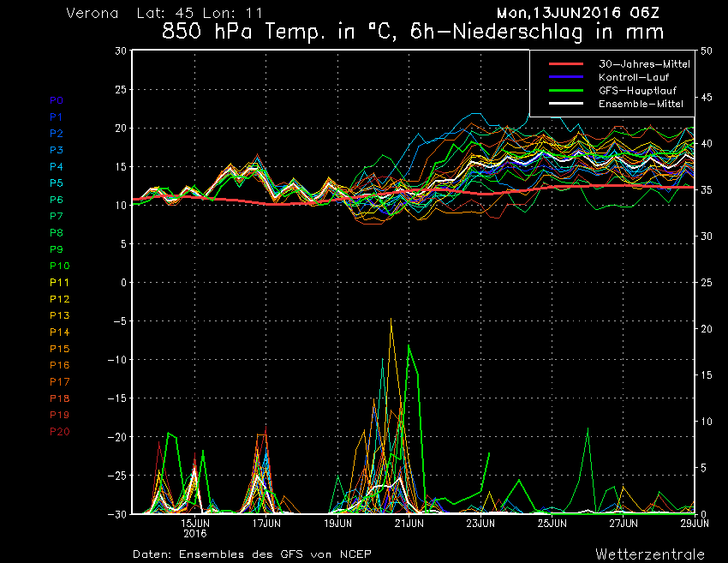728x563 pixels.
Task: Click the 21JUN date tick label
Action: [x=409, y=524]
